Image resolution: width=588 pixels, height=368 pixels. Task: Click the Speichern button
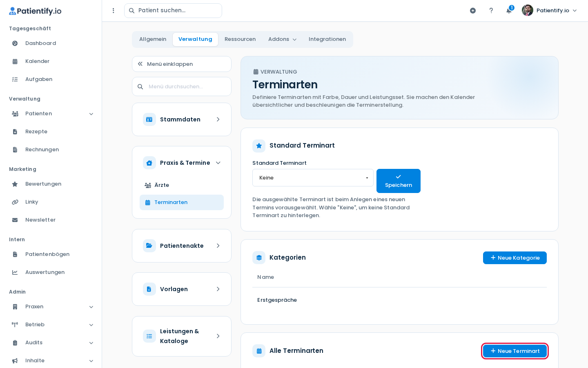399,181
